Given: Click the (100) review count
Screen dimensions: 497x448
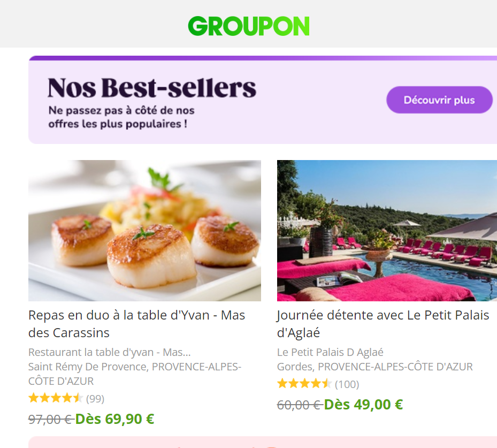Looking at the screenshot, I should click(347, 384).
